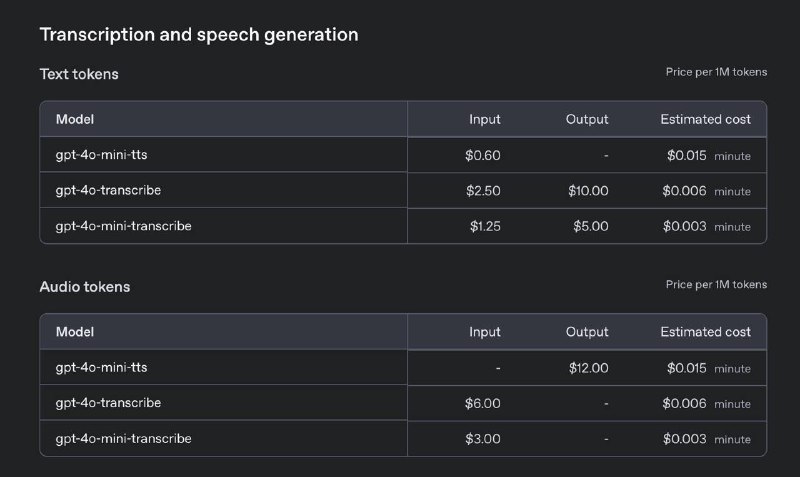Click the Transcription and speech generation heading

coord(199,35)
